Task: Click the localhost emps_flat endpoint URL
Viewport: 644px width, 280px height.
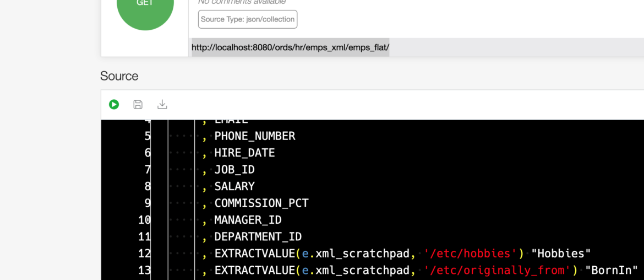Action: tap(290, 47)
